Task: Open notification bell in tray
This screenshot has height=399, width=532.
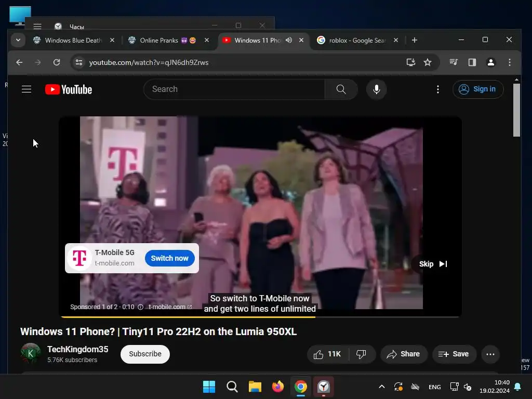Action: pyautogui.click(x=517, y=387)
